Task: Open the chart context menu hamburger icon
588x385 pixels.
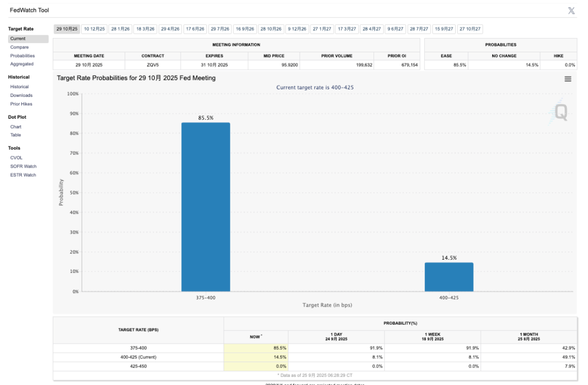Action: click(568, 79)
